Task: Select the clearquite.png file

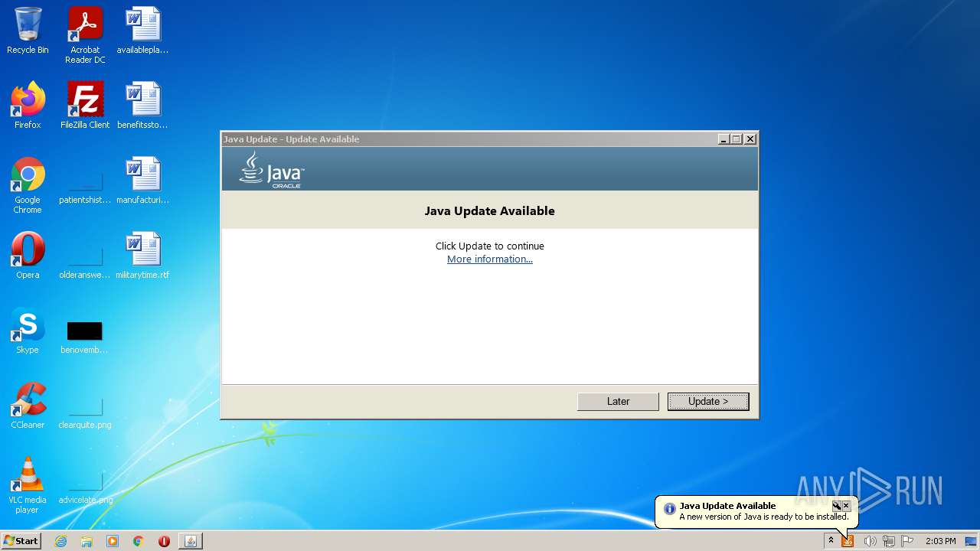Action: click(x=85, y=410)
